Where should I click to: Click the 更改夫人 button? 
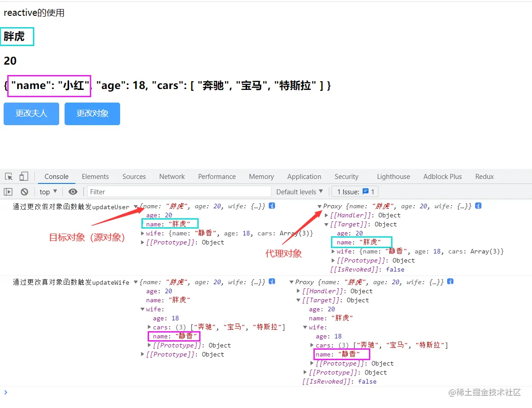(31, 114)
